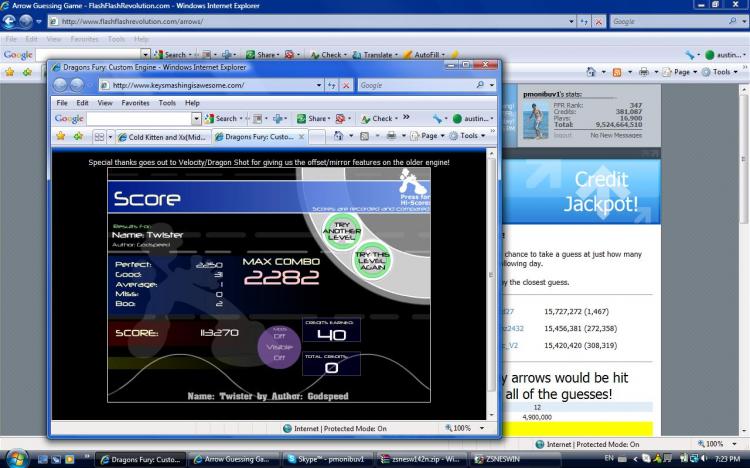Click search magnifier in Dragons Fury window
Screen dimensions: 750x468
[480, 85]
